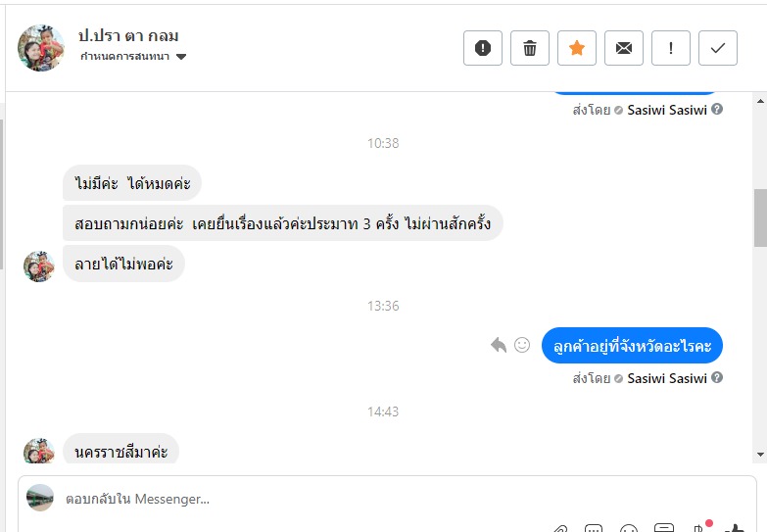767x532 pixels.
Task: Click the contact name ป.ปรา ตา กลม
Action: tap(128, 35)
